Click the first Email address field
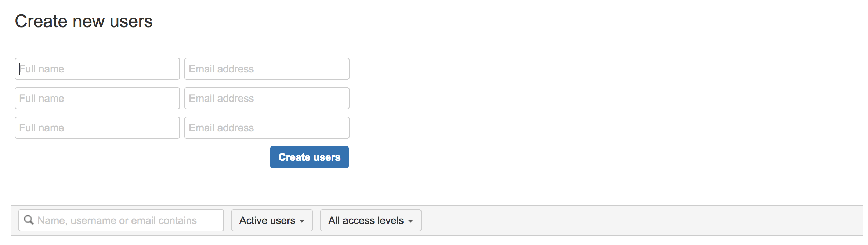 267,69
